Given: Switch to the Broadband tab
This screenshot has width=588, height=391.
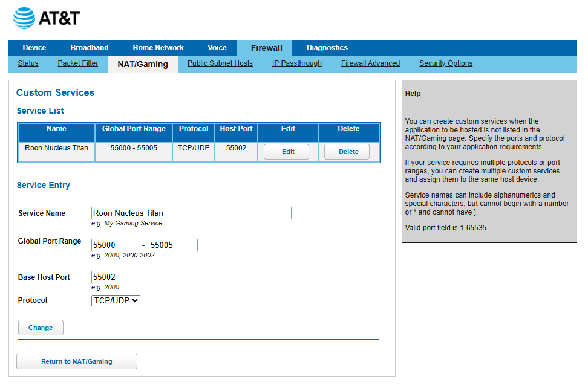Looking at the screenshot, I should tap(90, 48).
